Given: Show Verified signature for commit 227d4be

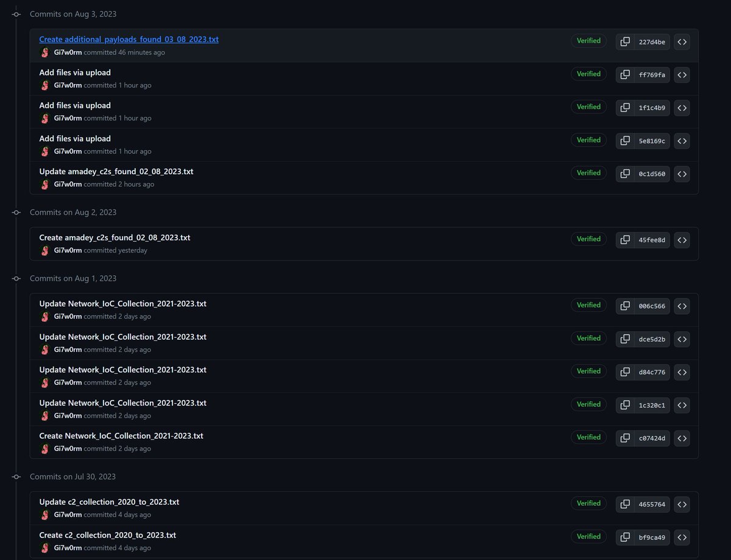Looking at the screenshot, I should coord(588,41).
